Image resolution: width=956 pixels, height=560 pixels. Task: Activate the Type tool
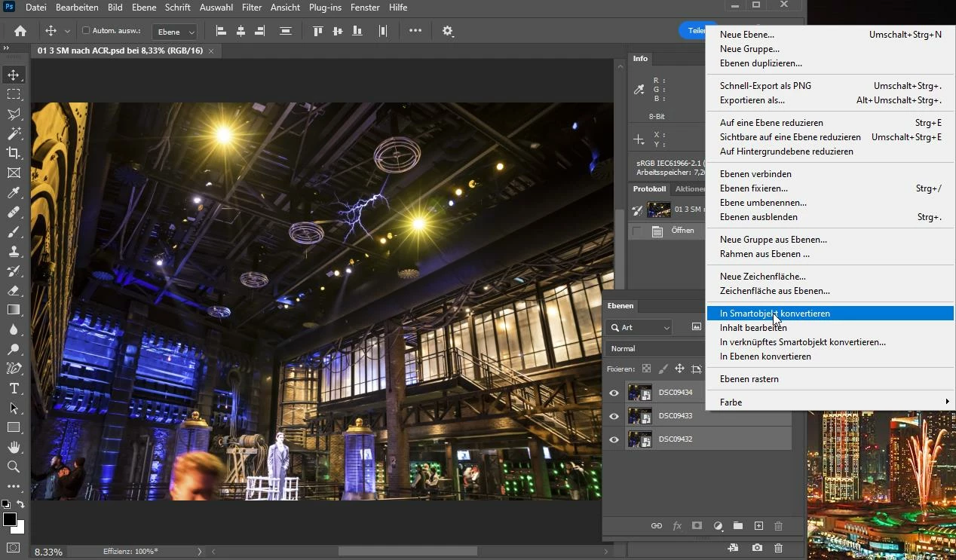click(x=14, y=388)
